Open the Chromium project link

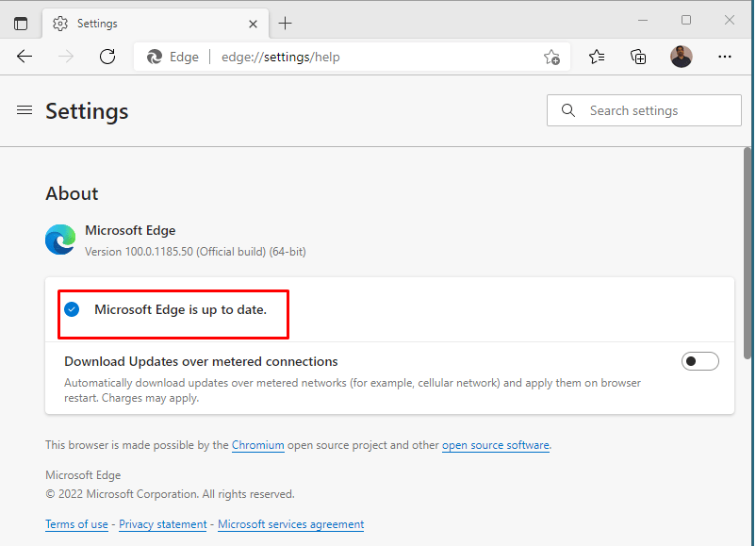click(x=257, y=445)
